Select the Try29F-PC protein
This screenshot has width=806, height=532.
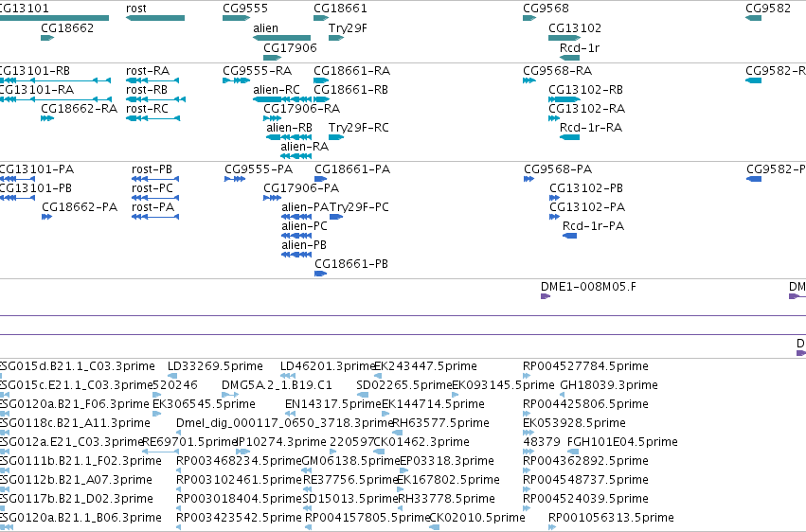pos(336,217)
